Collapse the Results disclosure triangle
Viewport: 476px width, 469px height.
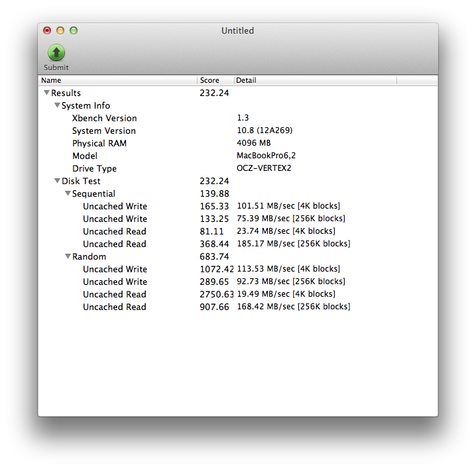point(46,93)
